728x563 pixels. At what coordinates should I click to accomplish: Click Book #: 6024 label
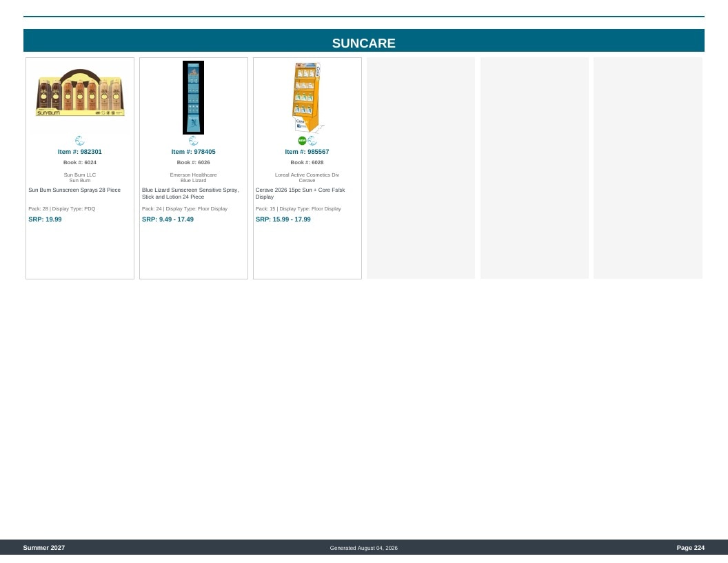tap(80, 163)
